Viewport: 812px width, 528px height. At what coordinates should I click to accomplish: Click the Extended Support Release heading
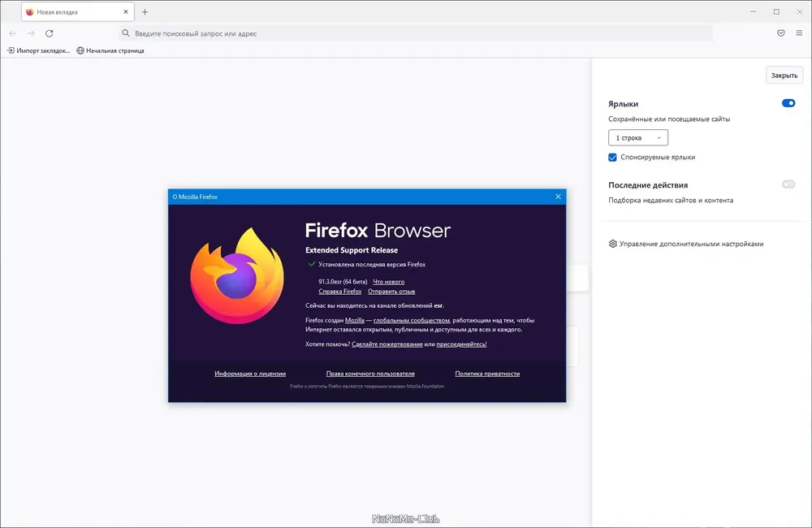click(352, 249)
